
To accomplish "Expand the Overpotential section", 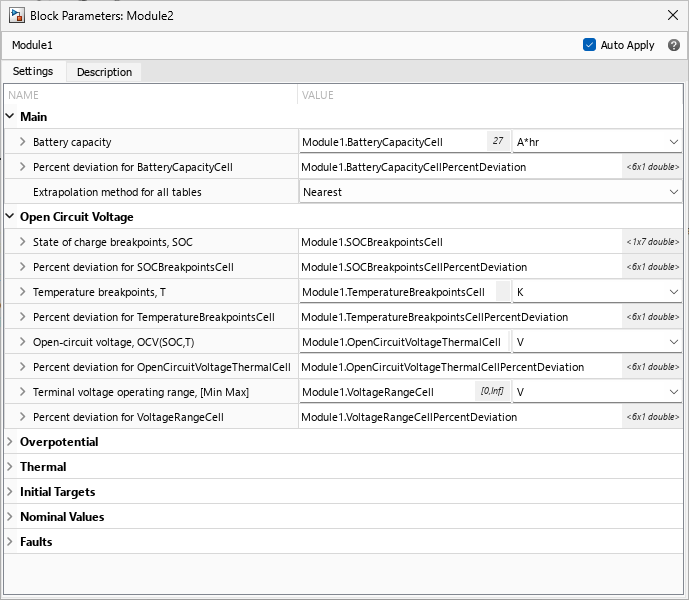I will point(10,442).
